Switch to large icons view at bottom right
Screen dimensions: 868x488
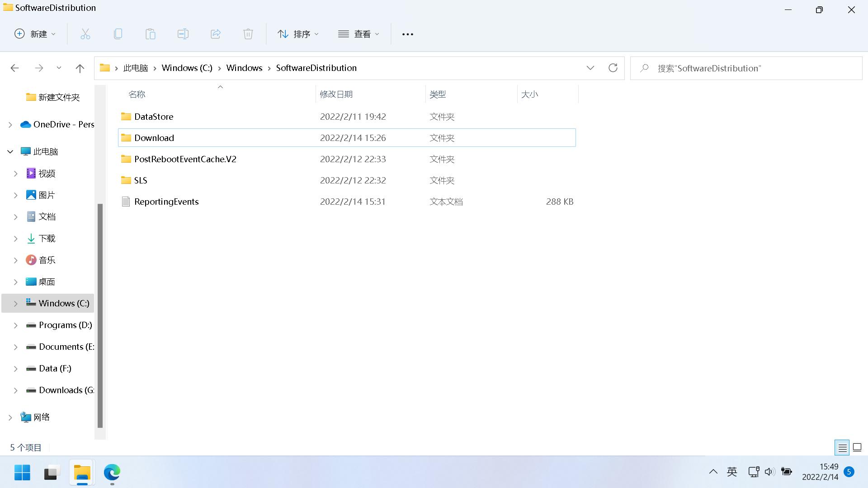click(x=857, y=447)
